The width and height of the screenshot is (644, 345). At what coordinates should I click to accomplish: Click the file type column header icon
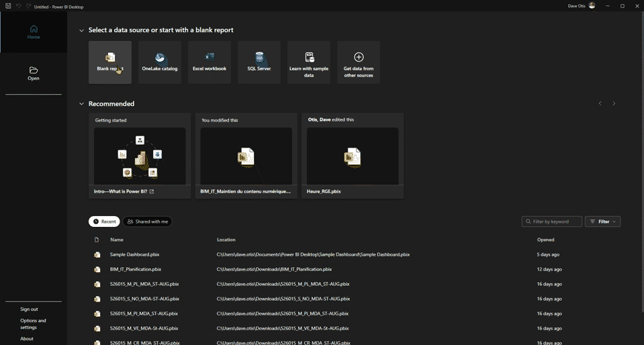pyautogui.click(x=97, y=240)
